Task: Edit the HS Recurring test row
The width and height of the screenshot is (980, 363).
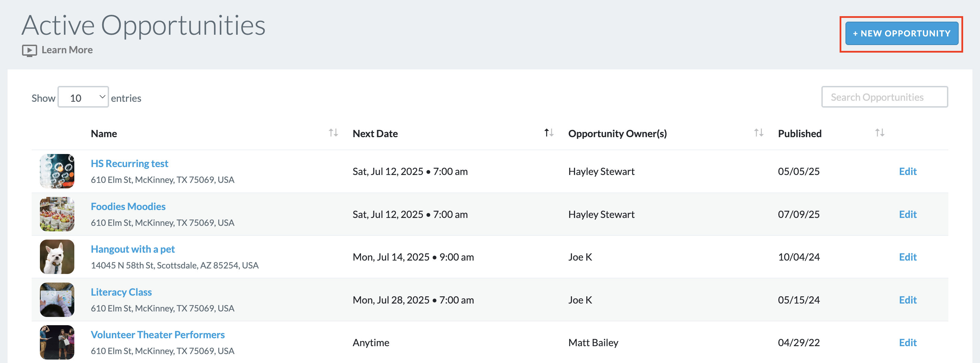Action: (908, 172)
